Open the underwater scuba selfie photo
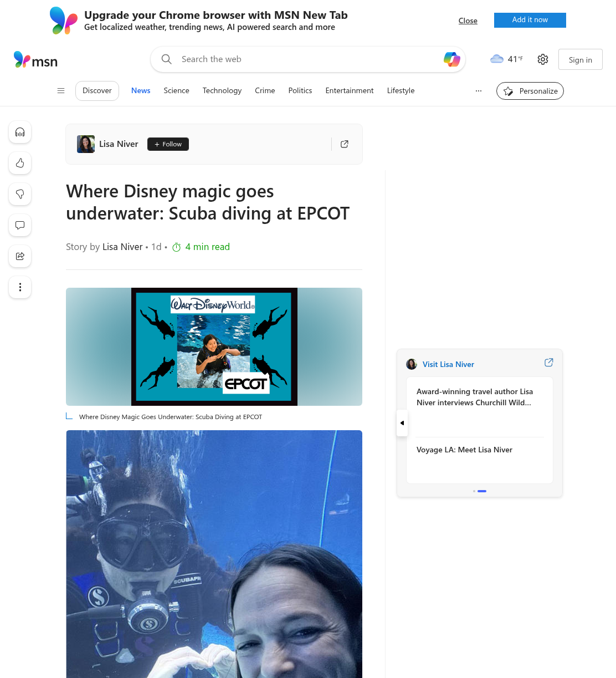Image resolution: width=616 pixels, height=678 pixels. [214, 554]
